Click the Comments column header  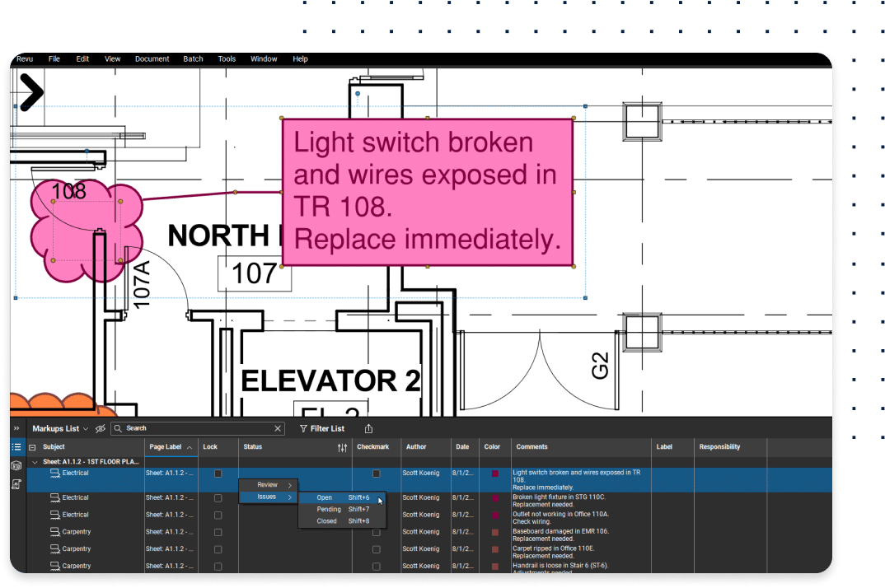click(531, 446)
